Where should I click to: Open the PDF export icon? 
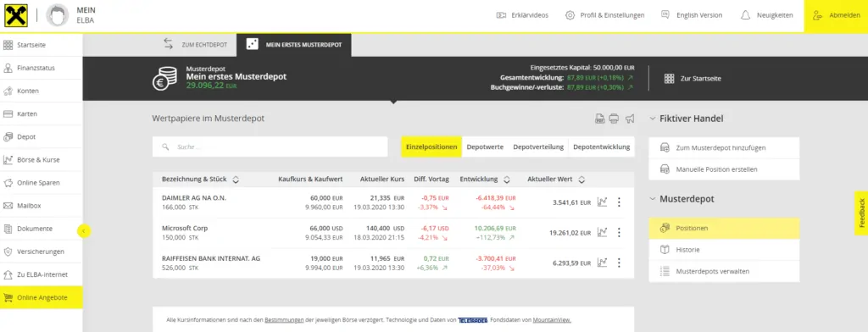599,119
